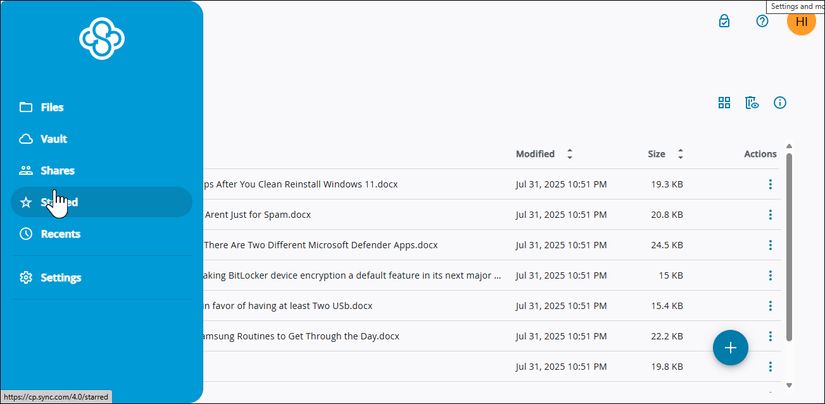Sort files by Modified column arrows
The height and width of the screenshot is (404, 825).
[570, 154]
